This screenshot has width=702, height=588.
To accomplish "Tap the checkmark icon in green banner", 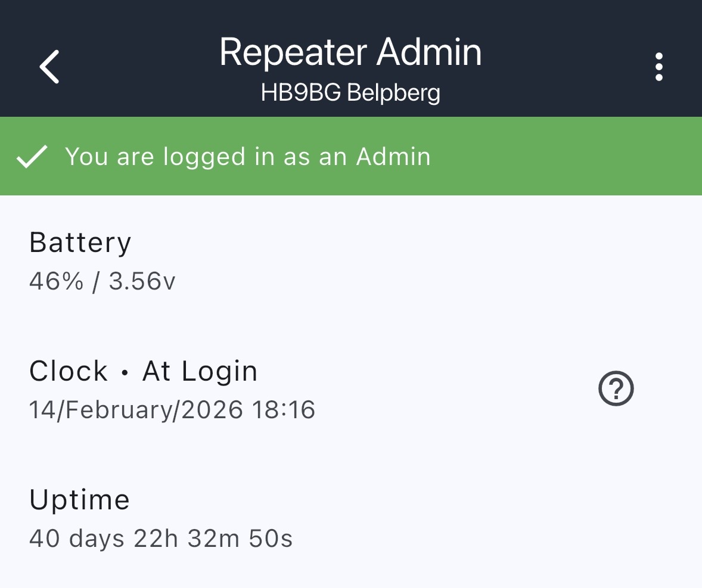I will pos(32,157).
